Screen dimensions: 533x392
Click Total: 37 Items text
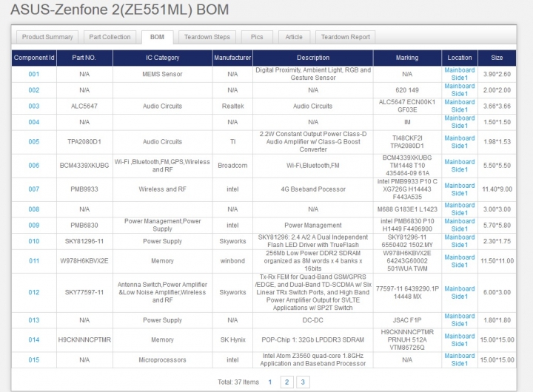[238, 382]
